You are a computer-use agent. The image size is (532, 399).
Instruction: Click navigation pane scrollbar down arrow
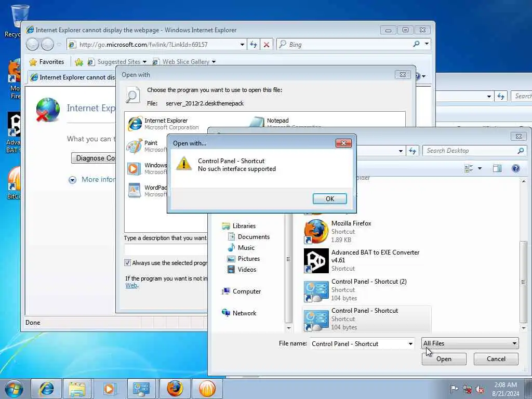[x=289, y=328]
